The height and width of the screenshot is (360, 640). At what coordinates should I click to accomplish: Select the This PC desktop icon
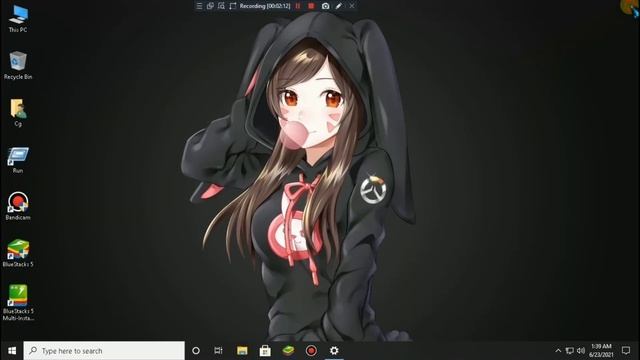18,19
